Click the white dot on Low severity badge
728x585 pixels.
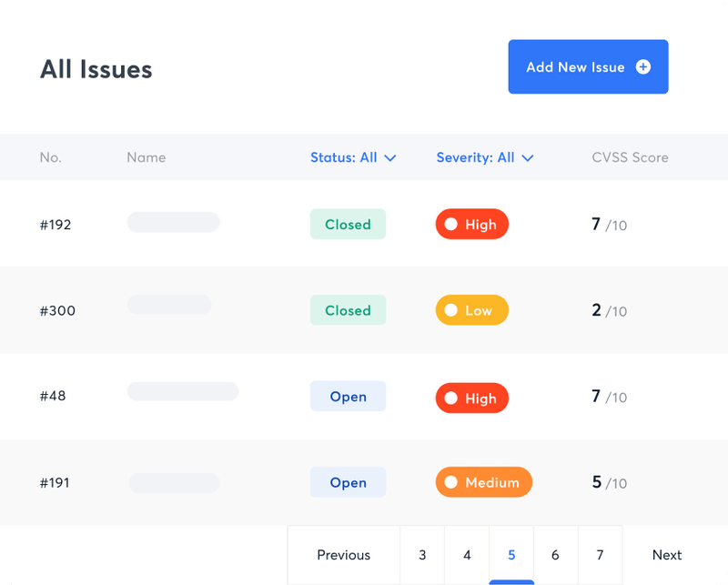450,310
